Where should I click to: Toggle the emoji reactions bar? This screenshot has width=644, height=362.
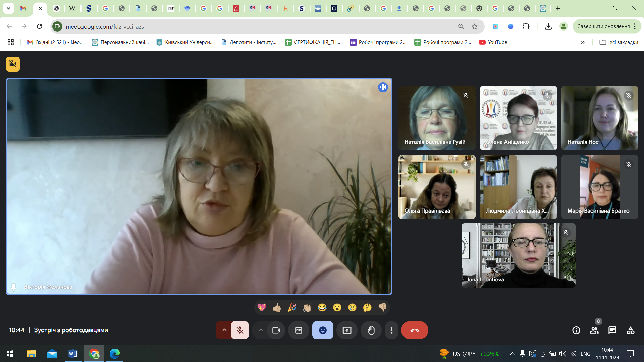click(323, 330)
